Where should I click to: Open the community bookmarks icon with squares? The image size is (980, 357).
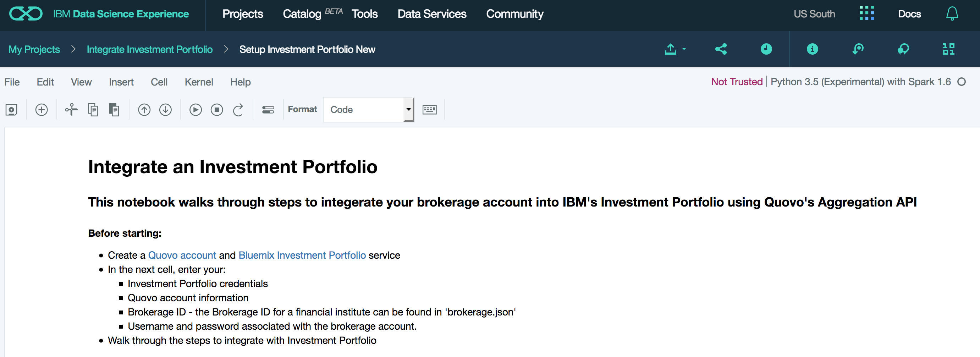948,49
